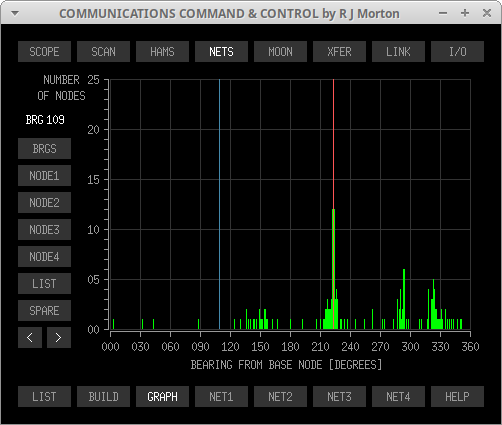502x425 pixels.
Task: Click the LIST button above SPARE
Action: (x=44, y=284)
